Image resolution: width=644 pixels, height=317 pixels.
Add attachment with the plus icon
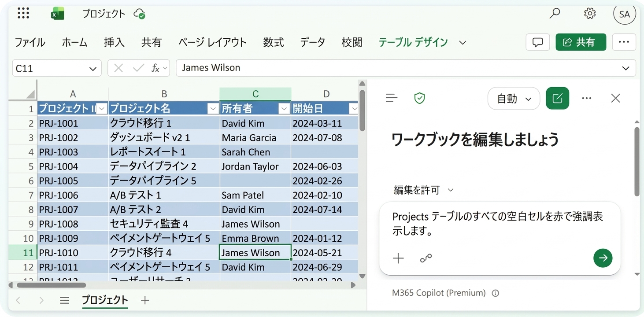click(x=398, y=258)
